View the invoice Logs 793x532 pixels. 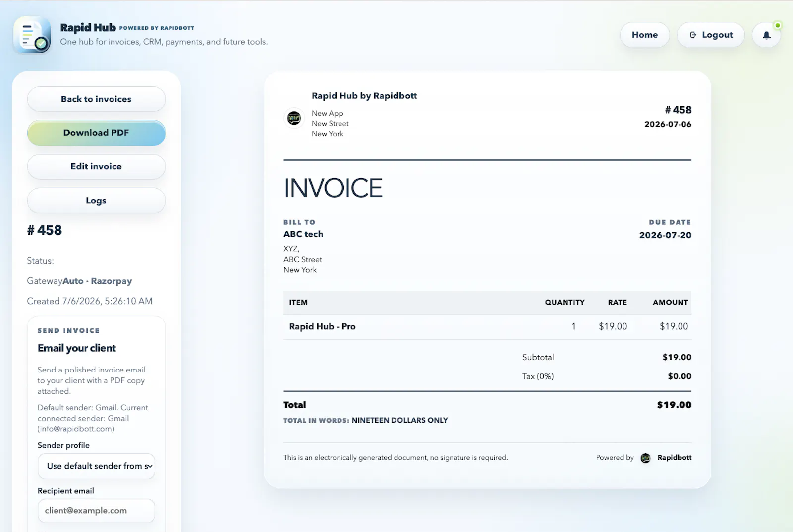pos(96,200)
